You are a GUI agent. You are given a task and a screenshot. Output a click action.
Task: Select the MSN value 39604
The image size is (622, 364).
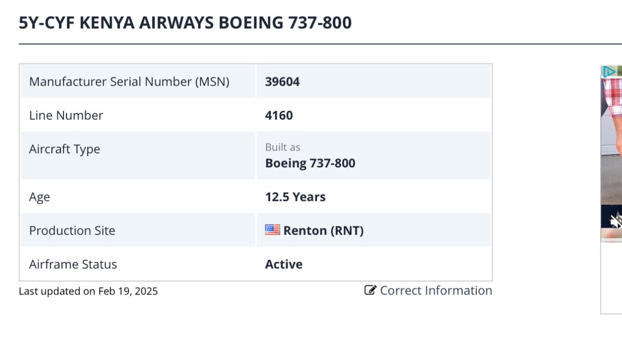(x=282, y=82)
